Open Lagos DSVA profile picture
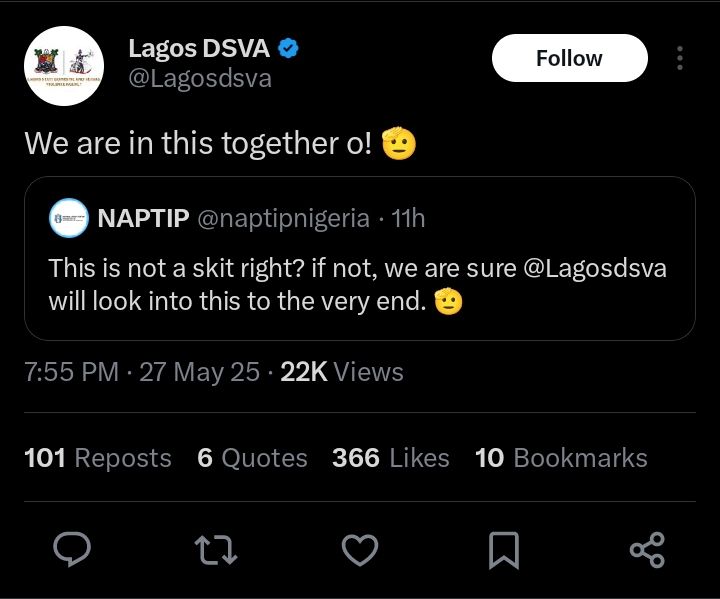The height and width of the screenshot is (599, 720). pos(64,66)
